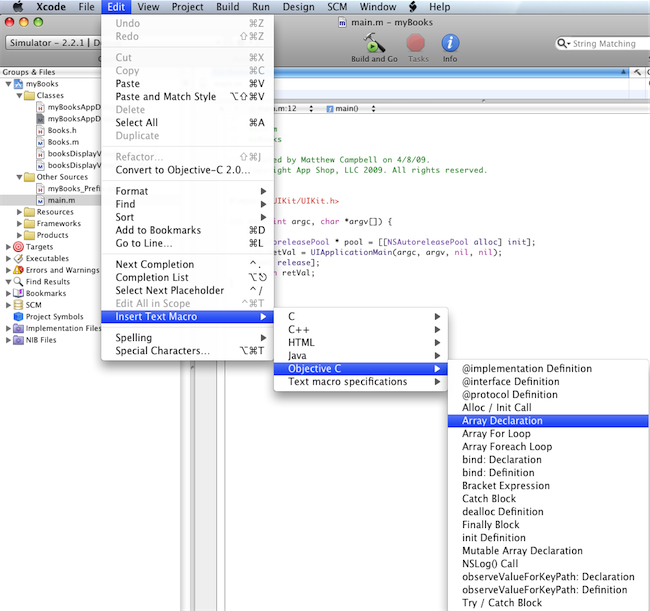Choose Paste from Edit menu

(187, 84)
